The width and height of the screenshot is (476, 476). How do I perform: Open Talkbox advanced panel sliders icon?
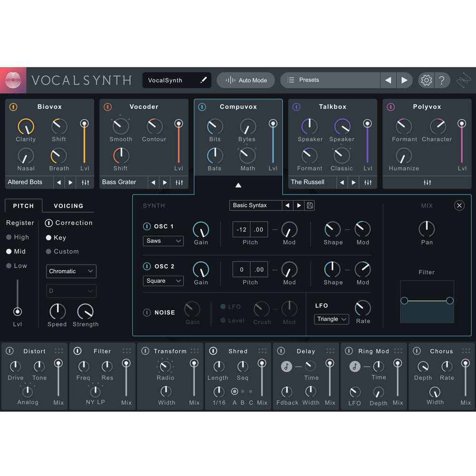point(368,182)
